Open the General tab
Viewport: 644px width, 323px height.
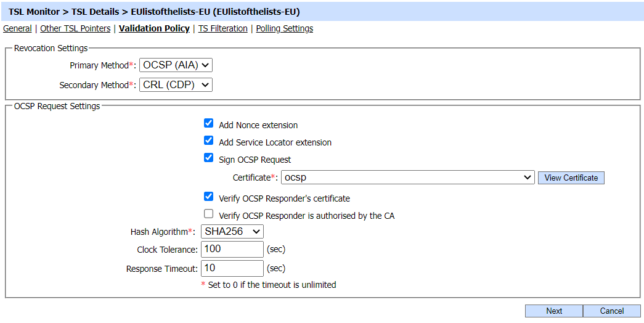17,28
